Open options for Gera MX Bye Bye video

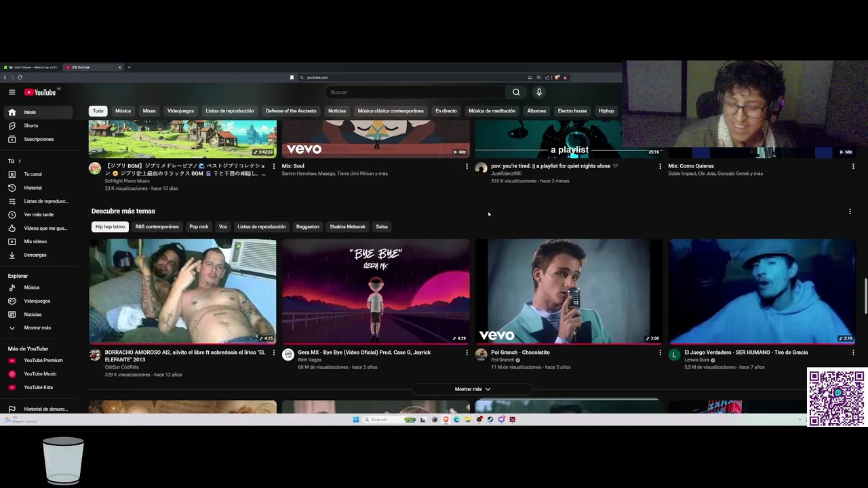click(467, 352)
